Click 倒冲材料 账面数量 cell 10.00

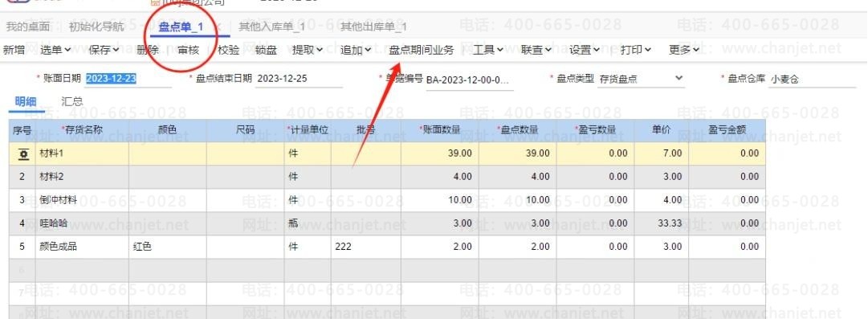[x=440, y=200]
